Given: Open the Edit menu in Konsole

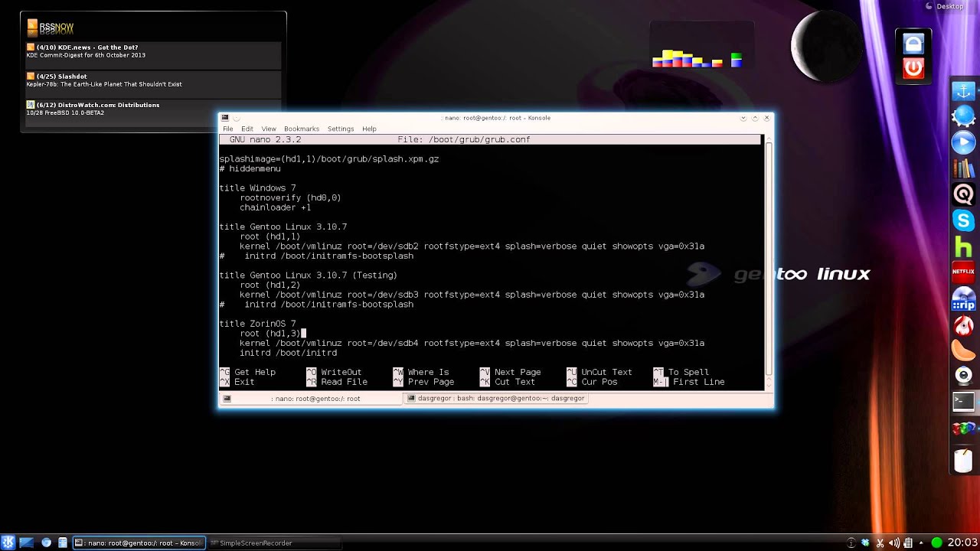Looking at the screenshot, I should 247,129.
